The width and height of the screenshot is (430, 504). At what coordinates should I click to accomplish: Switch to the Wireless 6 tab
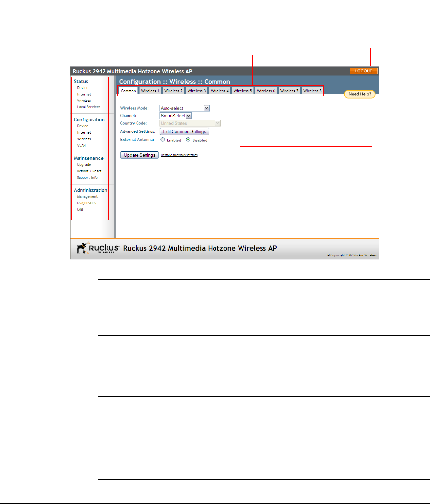click(x=266, y=91)
